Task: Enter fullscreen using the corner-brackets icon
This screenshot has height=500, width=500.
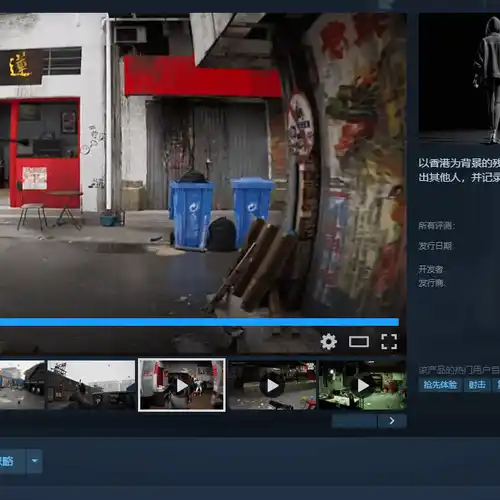Action: [389, 342]
